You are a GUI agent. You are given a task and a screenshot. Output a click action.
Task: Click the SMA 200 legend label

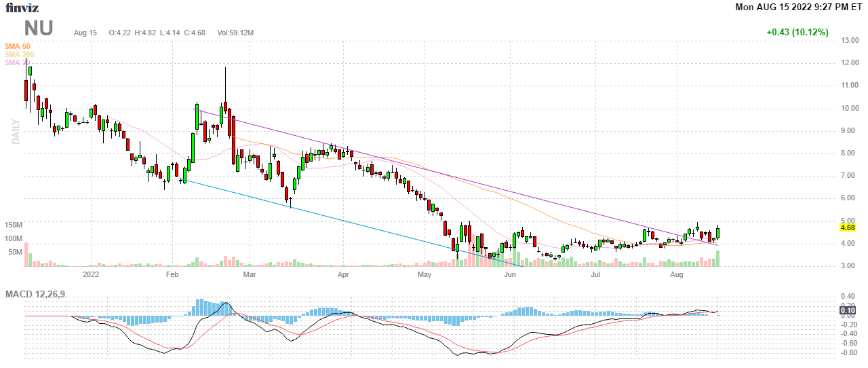coord(19,54)
